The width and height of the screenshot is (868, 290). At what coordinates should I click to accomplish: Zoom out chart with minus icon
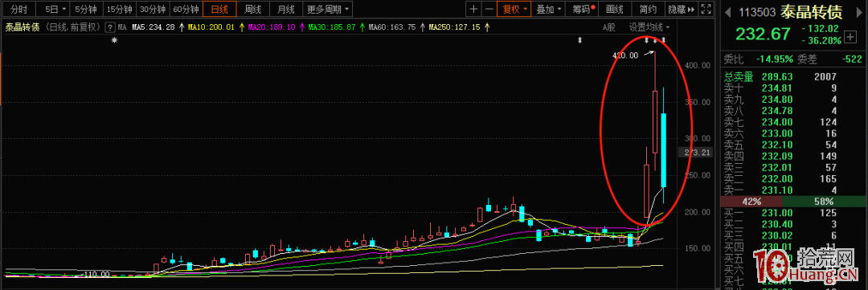(x=489, y=9)
